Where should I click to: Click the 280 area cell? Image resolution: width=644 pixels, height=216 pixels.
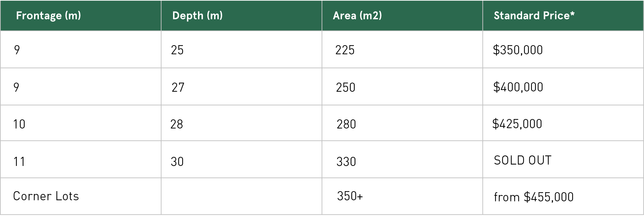(x=346, y=124)
